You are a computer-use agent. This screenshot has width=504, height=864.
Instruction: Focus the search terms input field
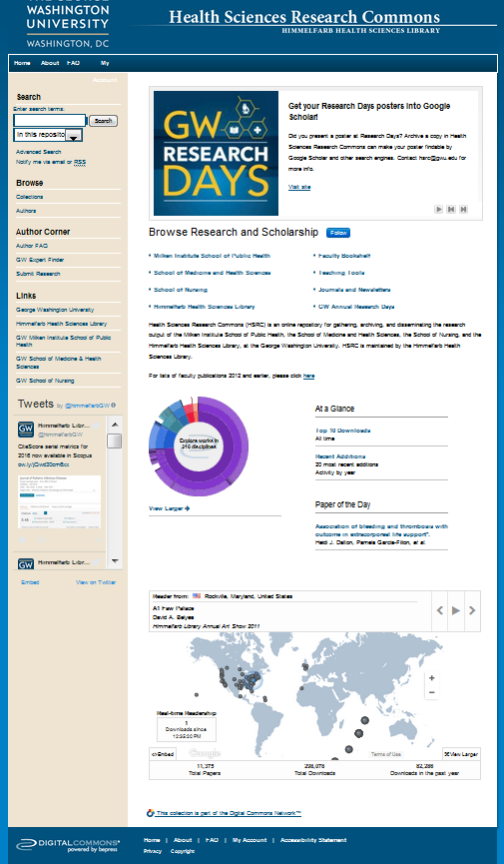pyautogui.click(x=50, y=120)
